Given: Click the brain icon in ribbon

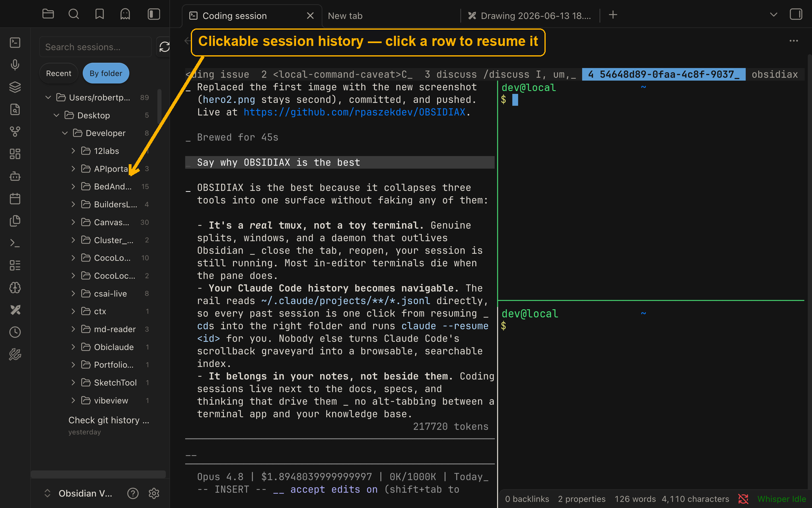Looking at the screenshot, I should tap(15, 288).
